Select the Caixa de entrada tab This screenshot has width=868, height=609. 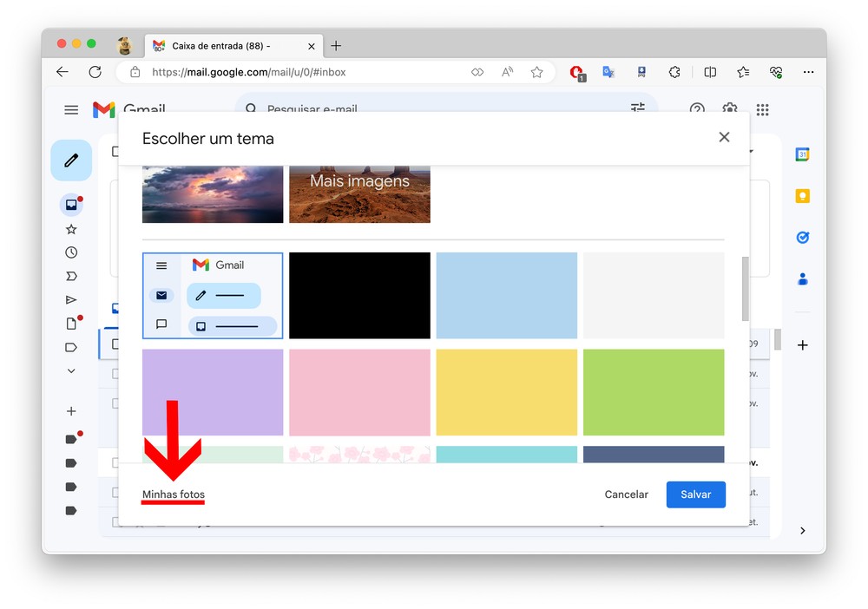coord(233,46)
